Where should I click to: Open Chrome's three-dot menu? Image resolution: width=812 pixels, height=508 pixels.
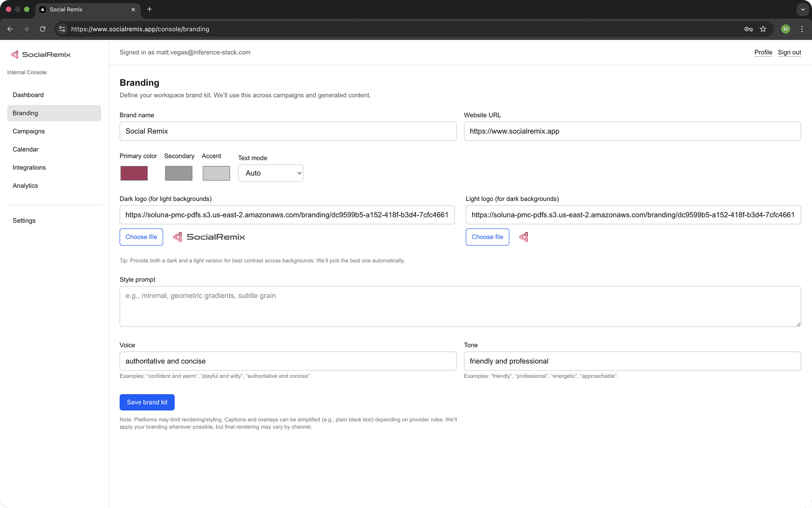pos(802,29)
